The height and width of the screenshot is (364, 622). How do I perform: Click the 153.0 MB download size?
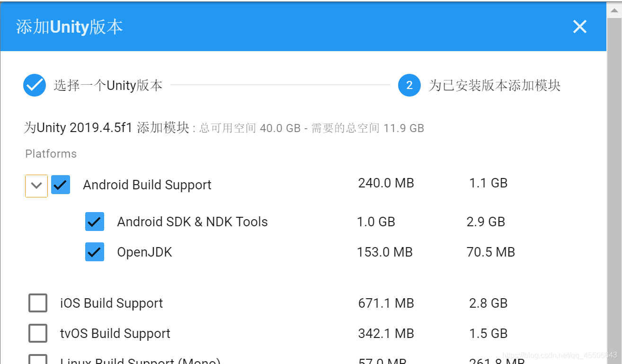[x=385, y=252]
